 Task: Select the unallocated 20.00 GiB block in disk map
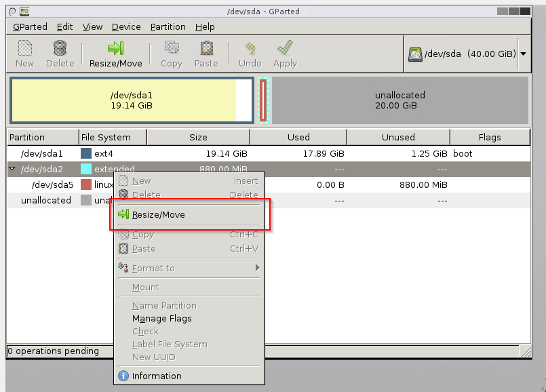click(399, 100)
